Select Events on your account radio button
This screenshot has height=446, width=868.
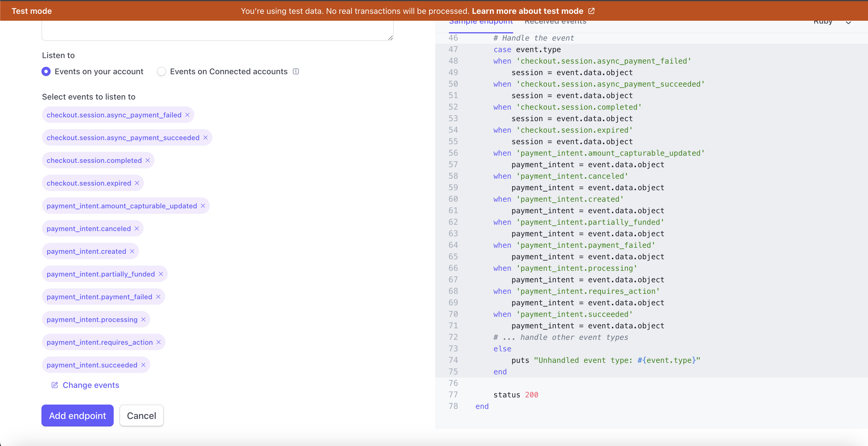point(45,71)
